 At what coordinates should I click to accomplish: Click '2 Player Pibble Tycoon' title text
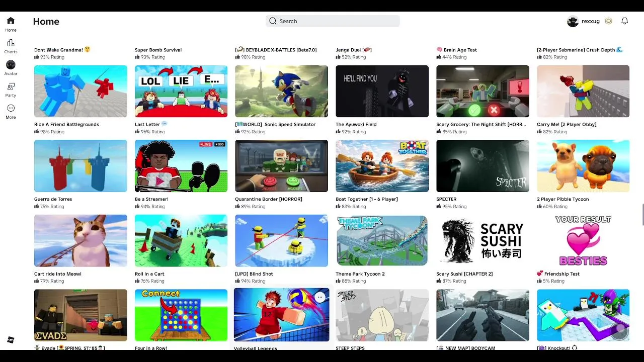click(563, 199)
